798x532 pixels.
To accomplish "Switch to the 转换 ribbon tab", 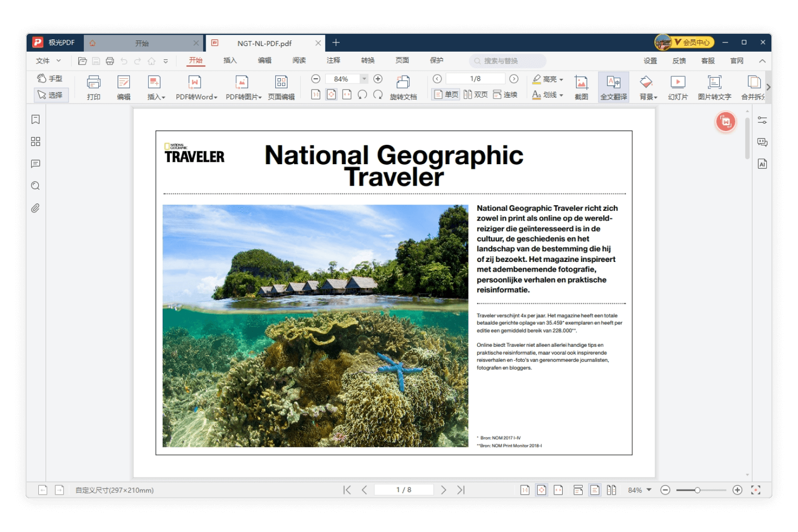I will [368, 60].
